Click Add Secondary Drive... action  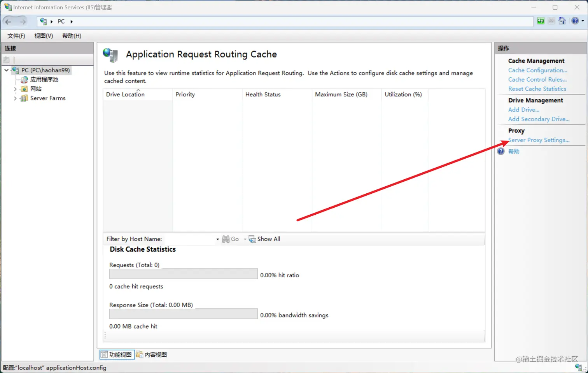539,119
